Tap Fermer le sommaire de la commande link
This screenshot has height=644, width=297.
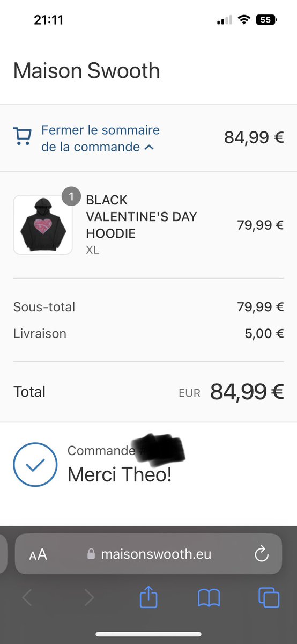click(100, 138)
